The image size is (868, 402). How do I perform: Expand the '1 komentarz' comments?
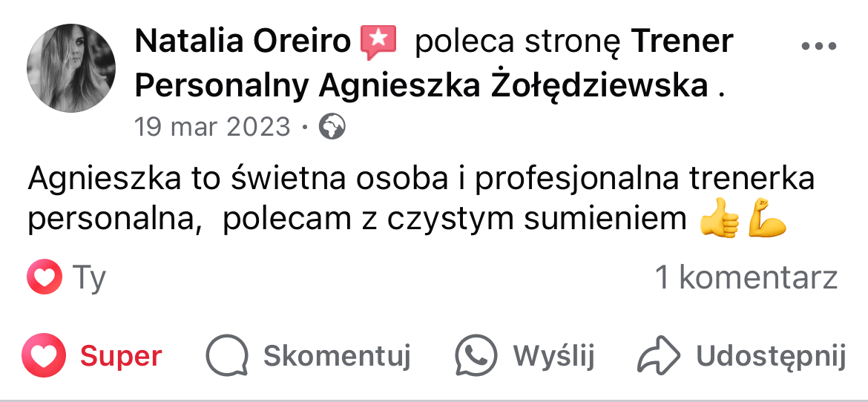click(x=746, y=278)
